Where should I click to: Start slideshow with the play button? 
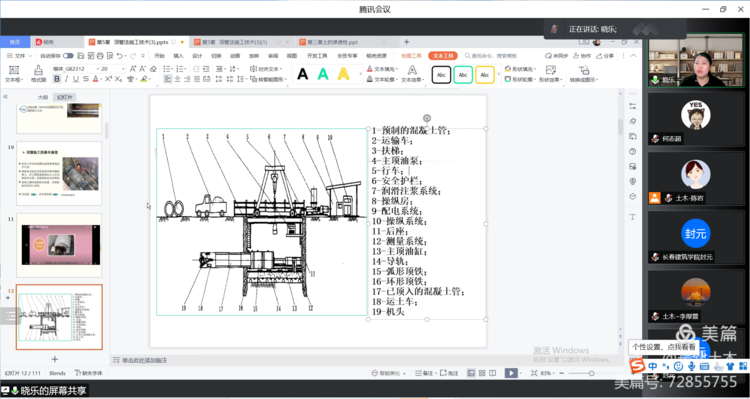(x=511, y=373)
